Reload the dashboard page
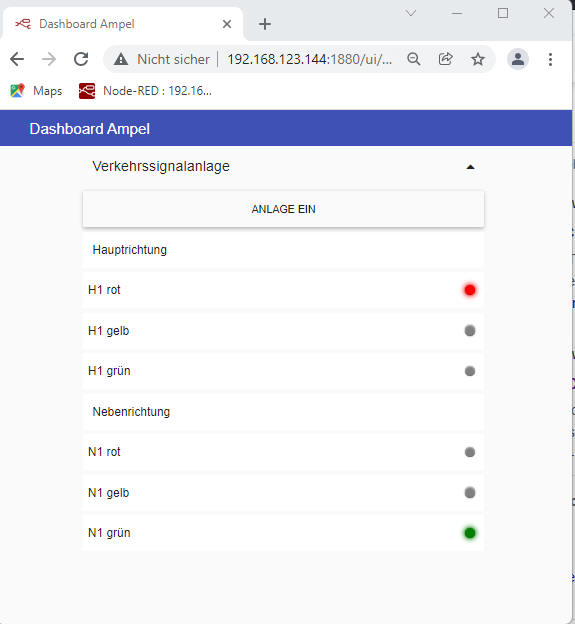The width and height of the screenshot is (575, 624). coord(81,59)
